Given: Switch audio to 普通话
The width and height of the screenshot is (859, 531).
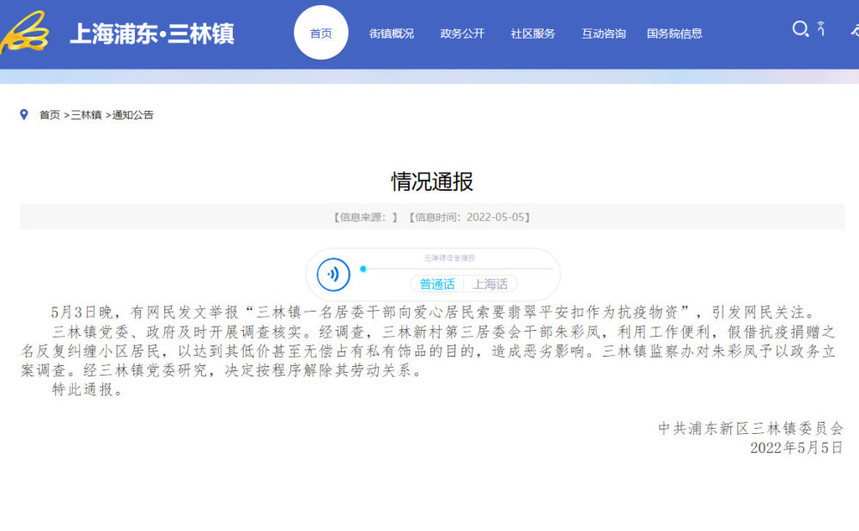Looking at the screenshot, I should pos(437,284).
